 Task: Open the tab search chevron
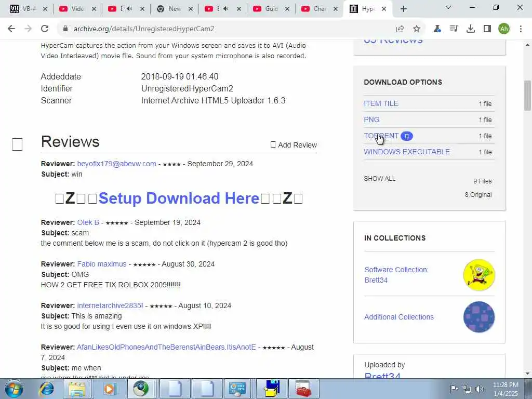(448, 7)
